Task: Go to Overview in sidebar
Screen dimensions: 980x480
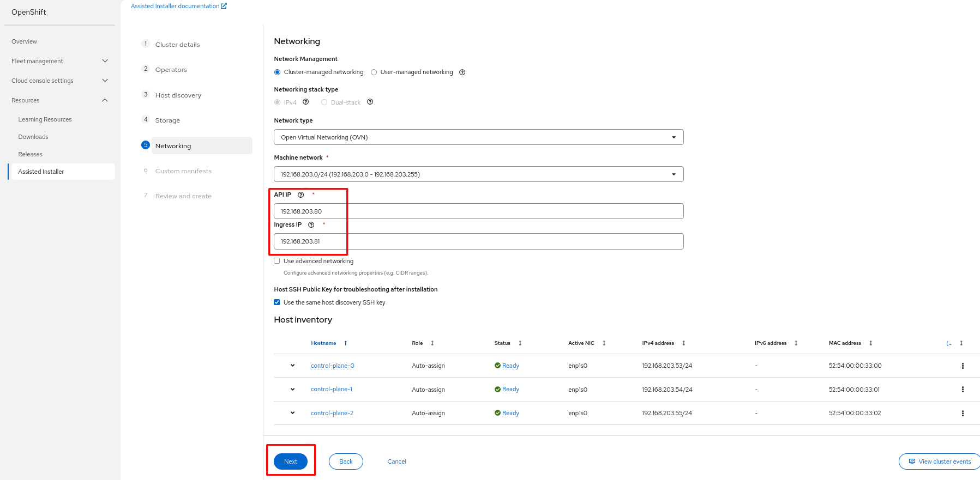Action: 24,41
